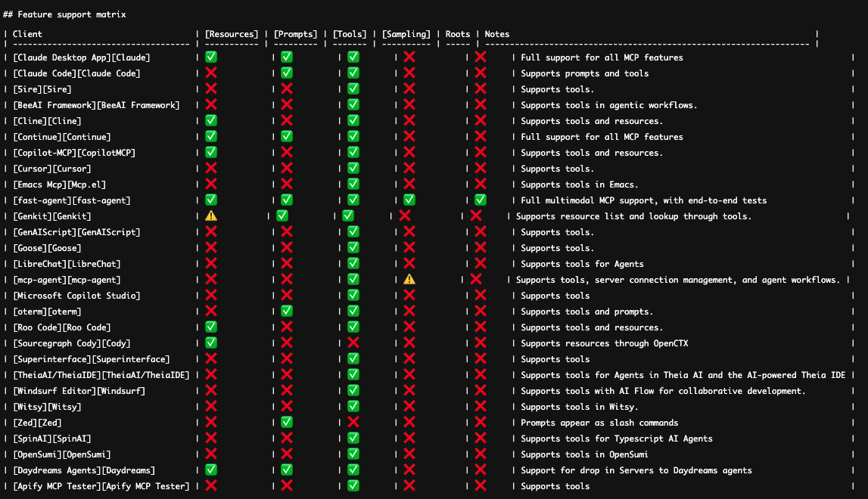868x499 pixels.
Task: Click the '[fast-agent][fast-agent]' client name
Action: coord(71,200)
